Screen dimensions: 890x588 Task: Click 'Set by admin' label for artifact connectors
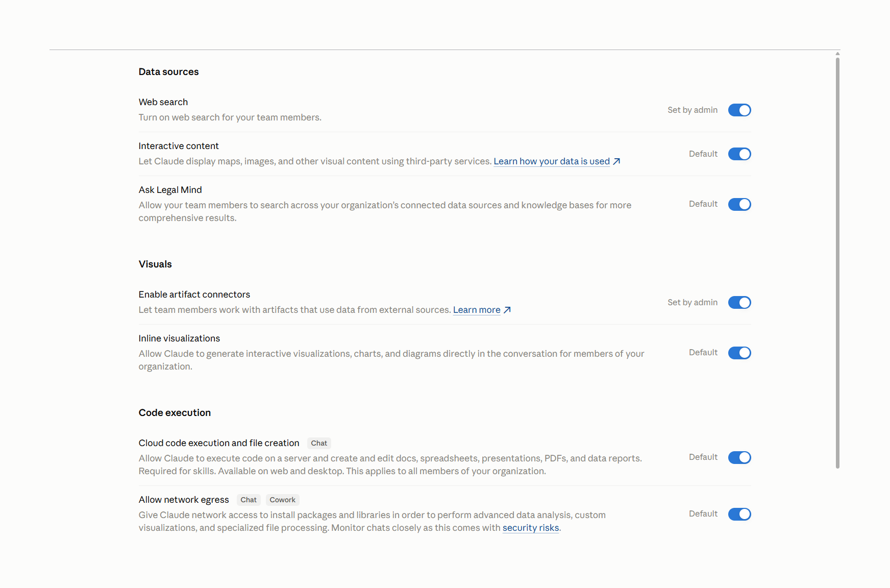click(x=693, y=303)
